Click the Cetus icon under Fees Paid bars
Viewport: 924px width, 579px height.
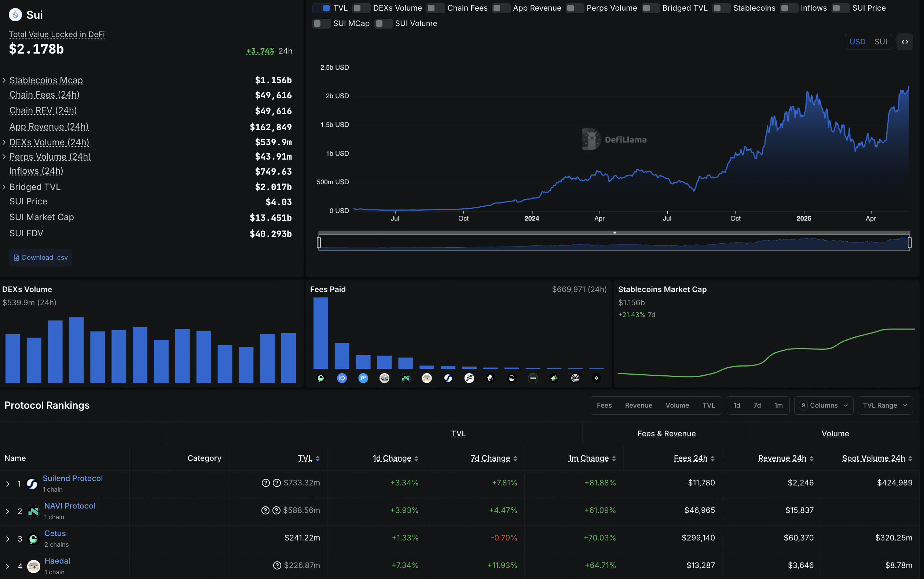pyautogui.click(x=320, y=378)
